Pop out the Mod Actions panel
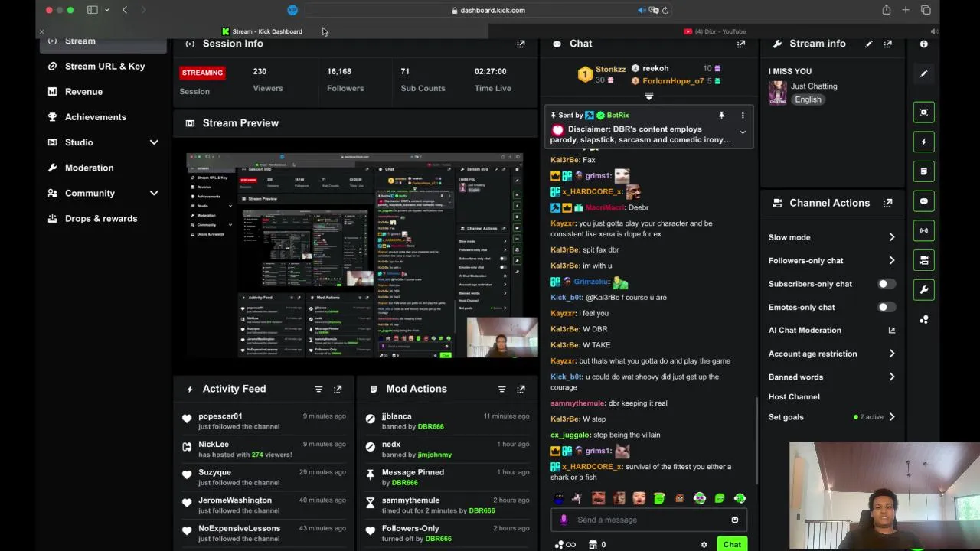This screenshot has height=551, width=980. 521,390
